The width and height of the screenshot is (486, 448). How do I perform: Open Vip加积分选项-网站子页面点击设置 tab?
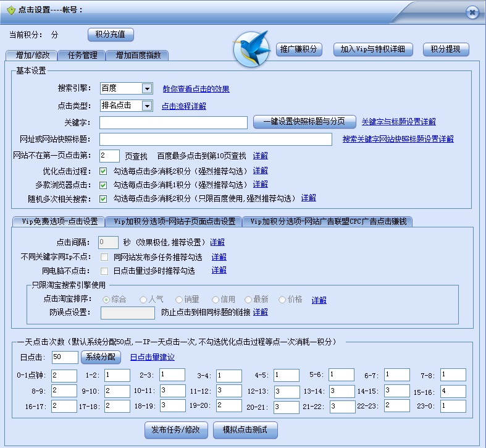(174, 221)
